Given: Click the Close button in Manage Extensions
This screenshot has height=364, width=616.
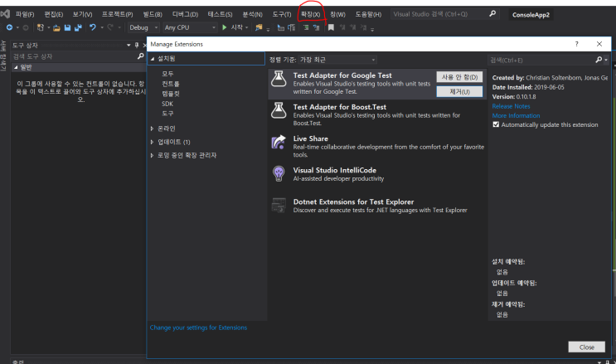Looking at the screenshot, I should tap(586, 347).
